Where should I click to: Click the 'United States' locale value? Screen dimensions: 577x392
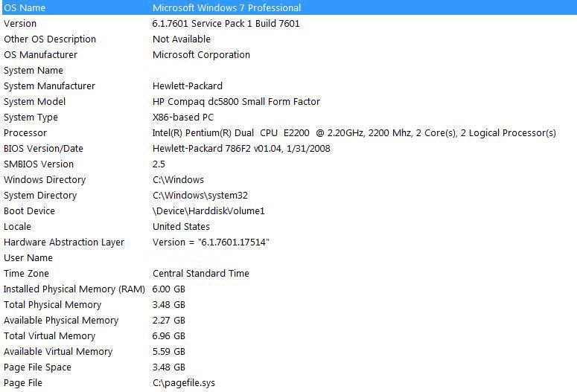pyautogui.click(x=181, y=227)
